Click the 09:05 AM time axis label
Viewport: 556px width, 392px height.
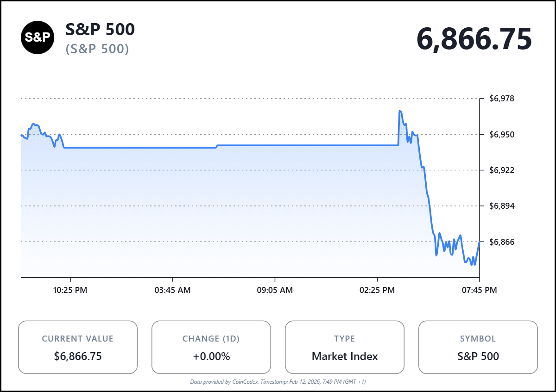pyautogui.click(x=275, y=290)
